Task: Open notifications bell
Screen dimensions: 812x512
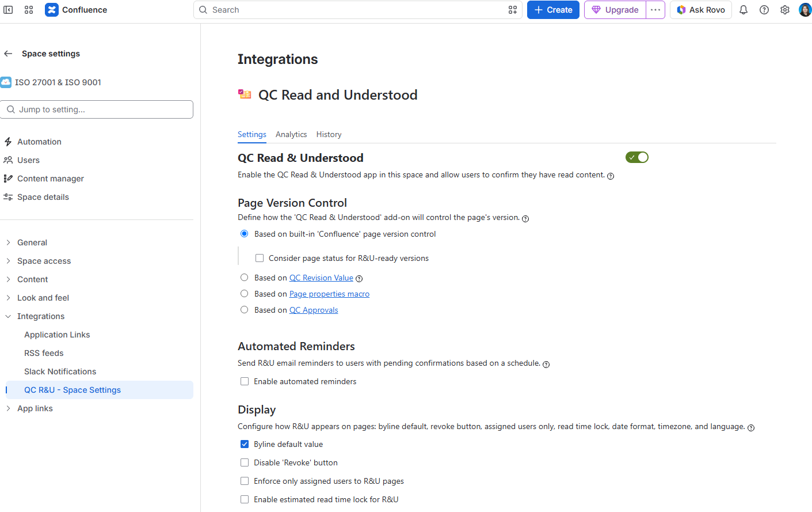Action: coord(744,10)
